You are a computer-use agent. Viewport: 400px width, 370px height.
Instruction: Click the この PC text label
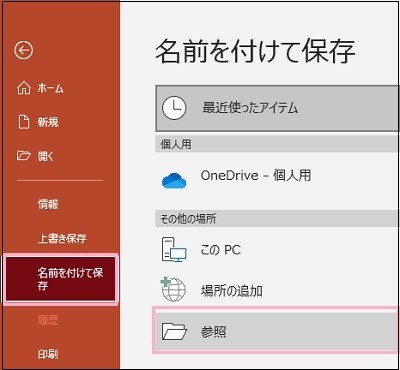click(220, 250)
